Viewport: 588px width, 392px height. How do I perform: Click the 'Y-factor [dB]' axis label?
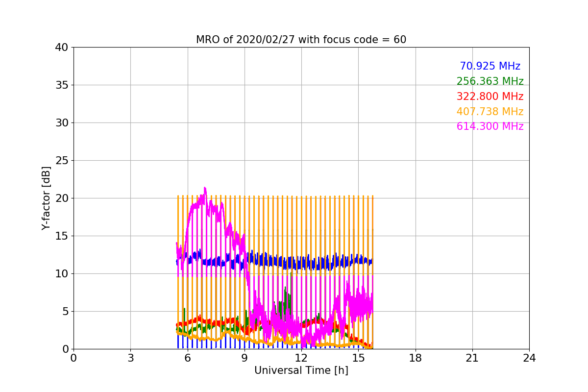point(46,198)
